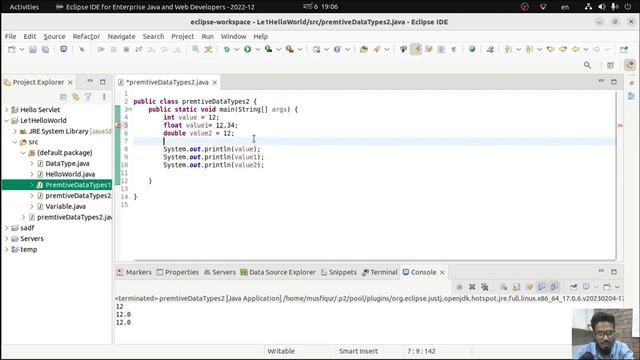This screenshot has width=640, height=360.
Task: Click the green Run button icon
Action: click(247, 49)
